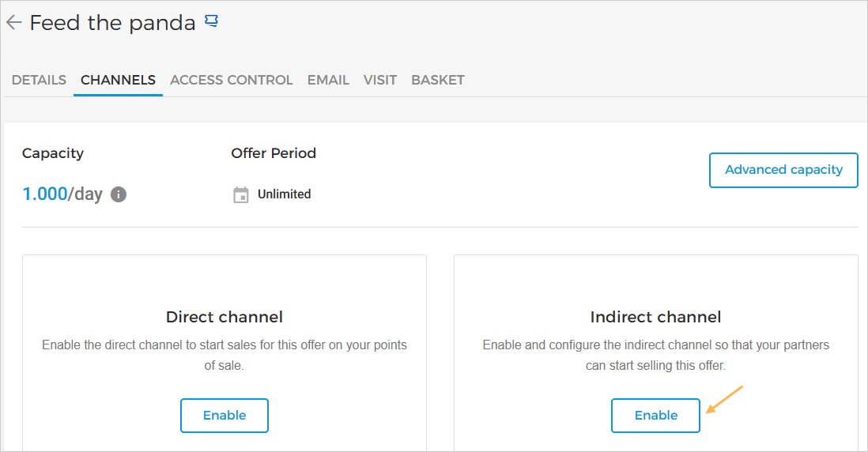
Task: Click the Offer Period calendar icon
Action: (x=241, y=194)
